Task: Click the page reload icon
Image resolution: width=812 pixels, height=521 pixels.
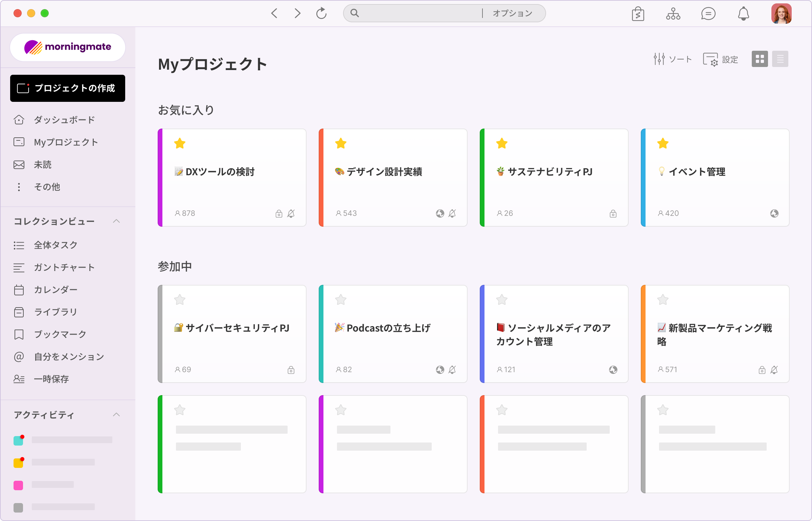Action: click(321, 14)
